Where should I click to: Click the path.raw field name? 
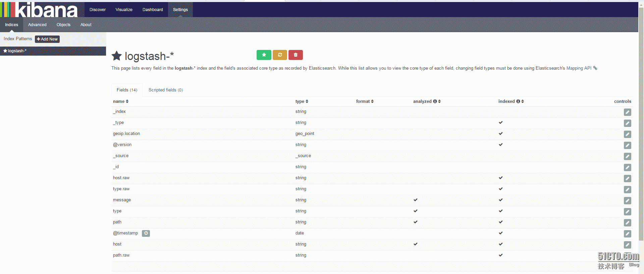tap(121, 255)
